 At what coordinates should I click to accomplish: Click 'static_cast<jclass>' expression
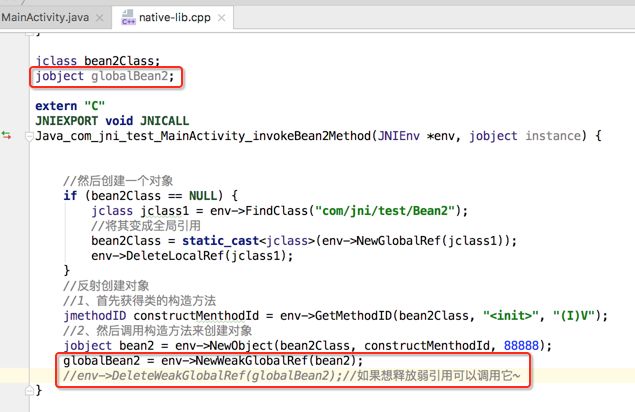[x=249, y=241]
